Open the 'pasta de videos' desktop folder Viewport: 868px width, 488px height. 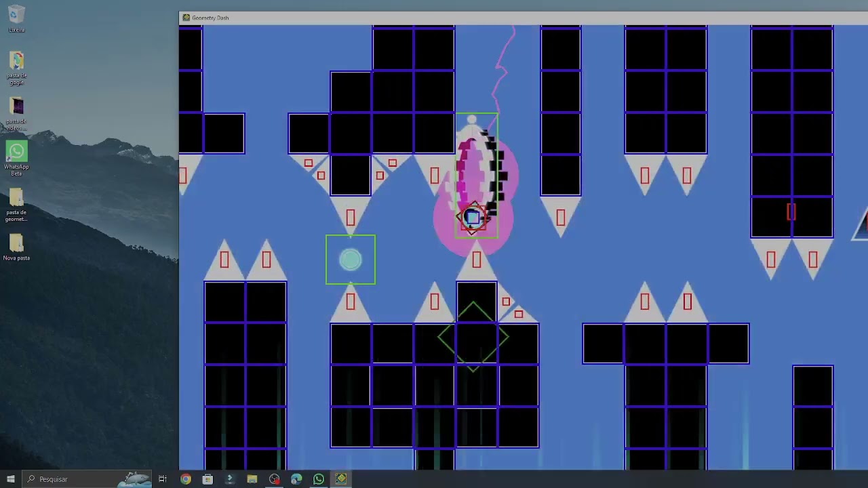pyautogui.click(x=16, y=114)
